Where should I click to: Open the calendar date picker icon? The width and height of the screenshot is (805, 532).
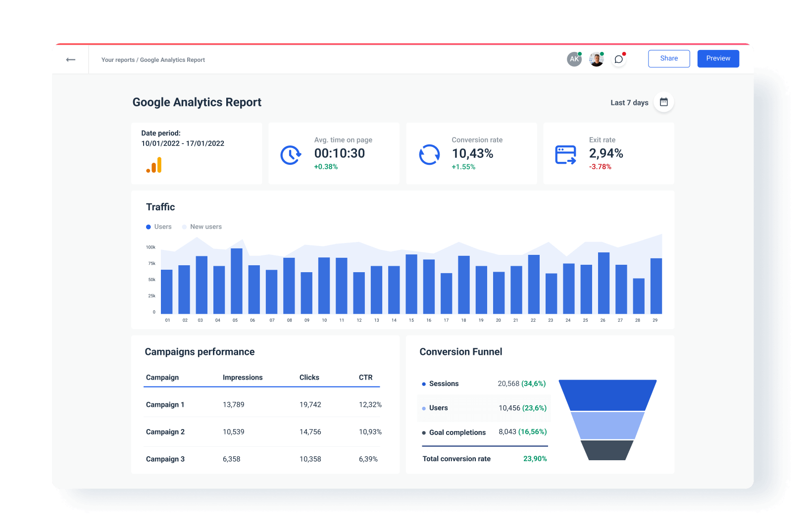click(x=663, y=102)
